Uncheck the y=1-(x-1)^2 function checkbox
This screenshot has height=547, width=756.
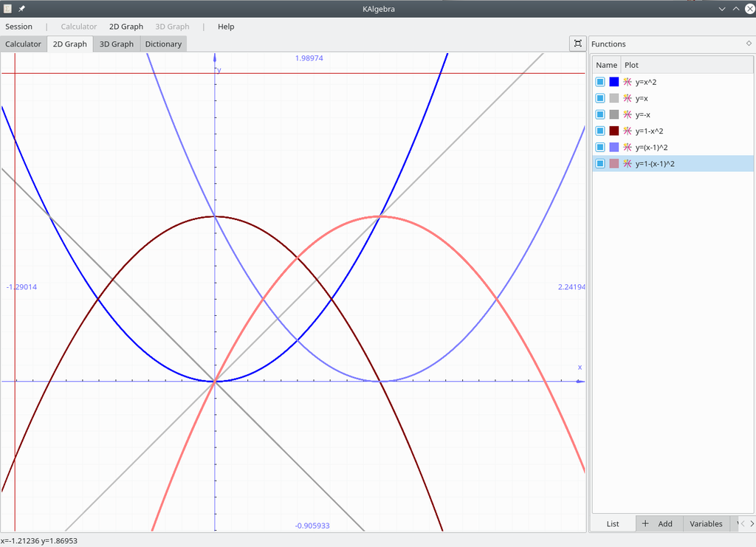coord(600,164)
